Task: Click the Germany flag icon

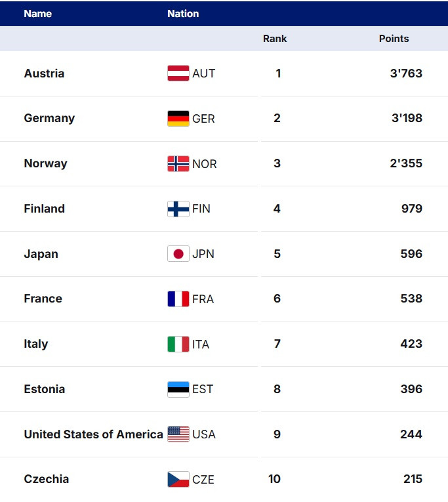Action: tap(178, 119)
